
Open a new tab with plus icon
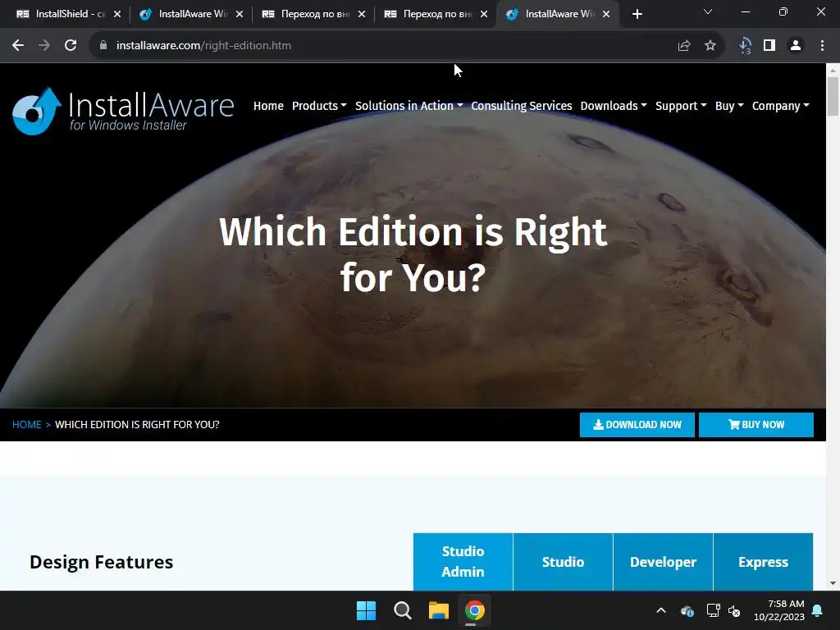point(637,15)
